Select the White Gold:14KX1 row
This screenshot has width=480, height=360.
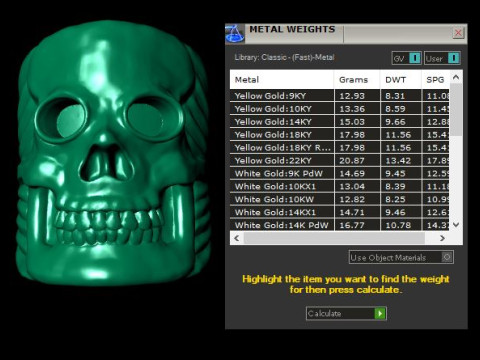tap(339, 212)
